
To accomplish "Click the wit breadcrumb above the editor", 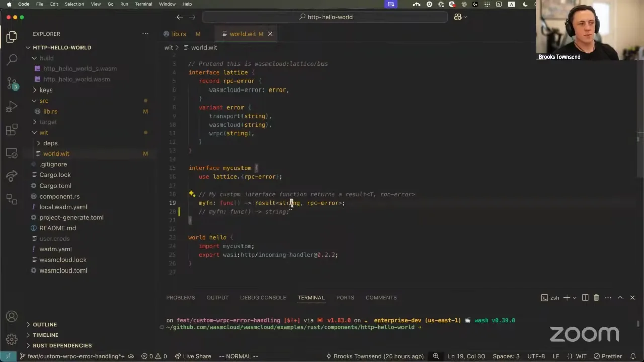I will tap(168, 48).
